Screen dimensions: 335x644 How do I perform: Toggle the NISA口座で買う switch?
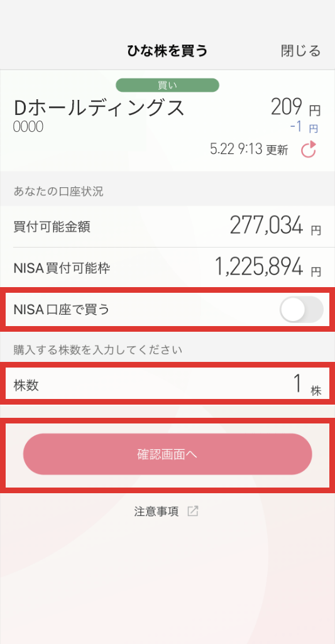(301, 310)
